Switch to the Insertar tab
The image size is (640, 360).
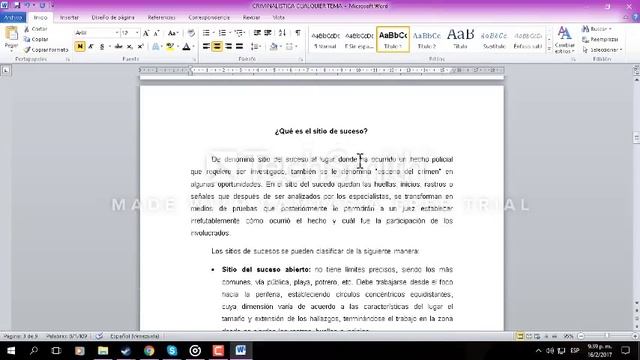[x=69, y=18]
